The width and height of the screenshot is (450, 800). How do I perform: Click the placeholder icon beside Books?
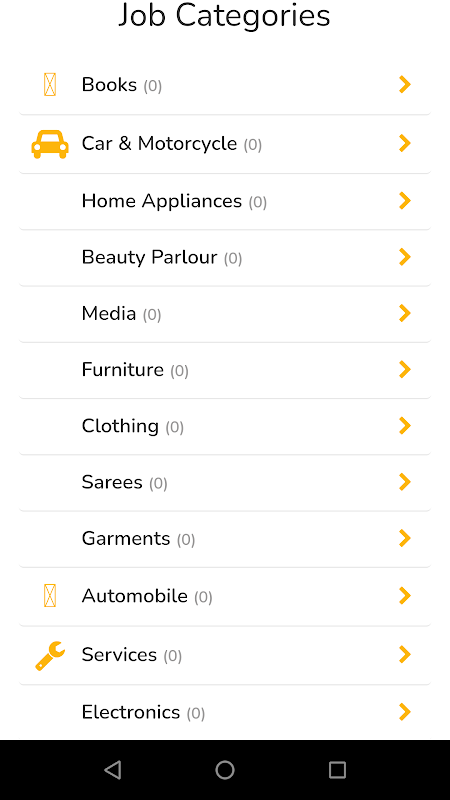click(x=49, y=85)
